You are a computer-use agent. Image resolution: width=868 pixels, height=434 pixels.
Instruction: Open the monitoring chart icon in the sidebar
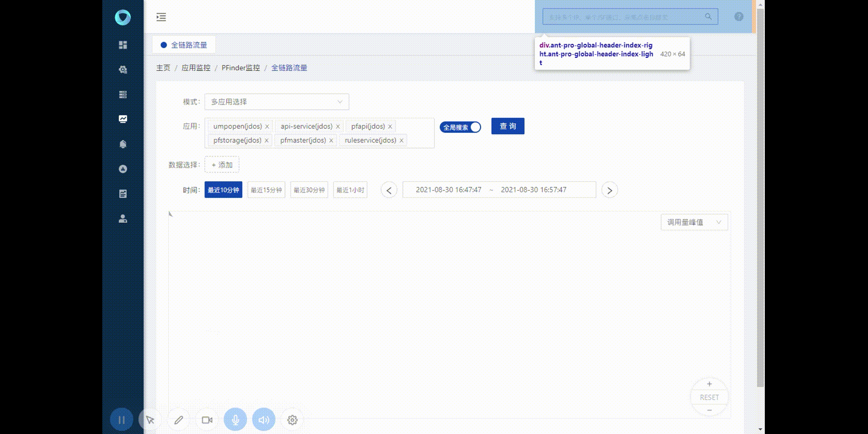click(123, 119)
